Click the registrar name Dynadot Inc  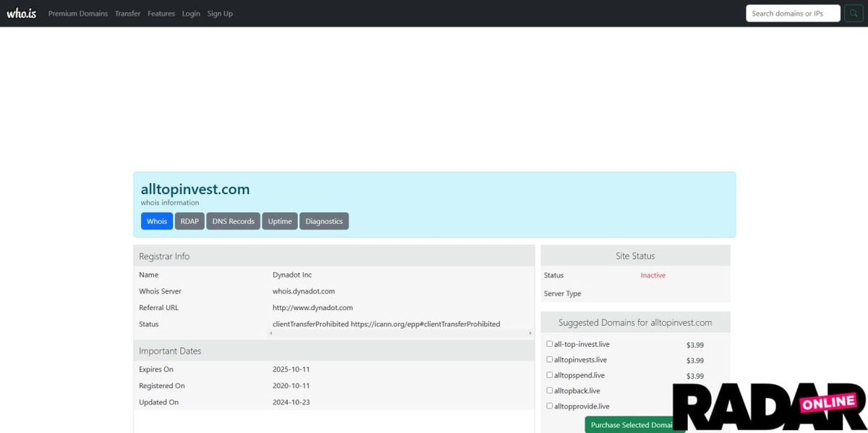tap(292, 275)
